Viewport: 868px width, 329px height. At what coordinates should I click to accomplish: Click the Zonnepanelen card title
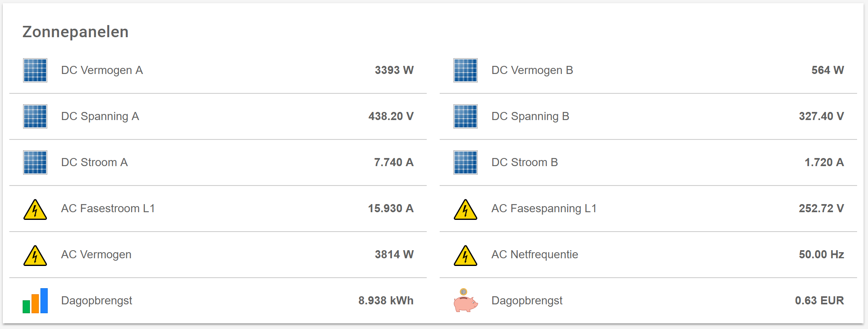[76, 32]
